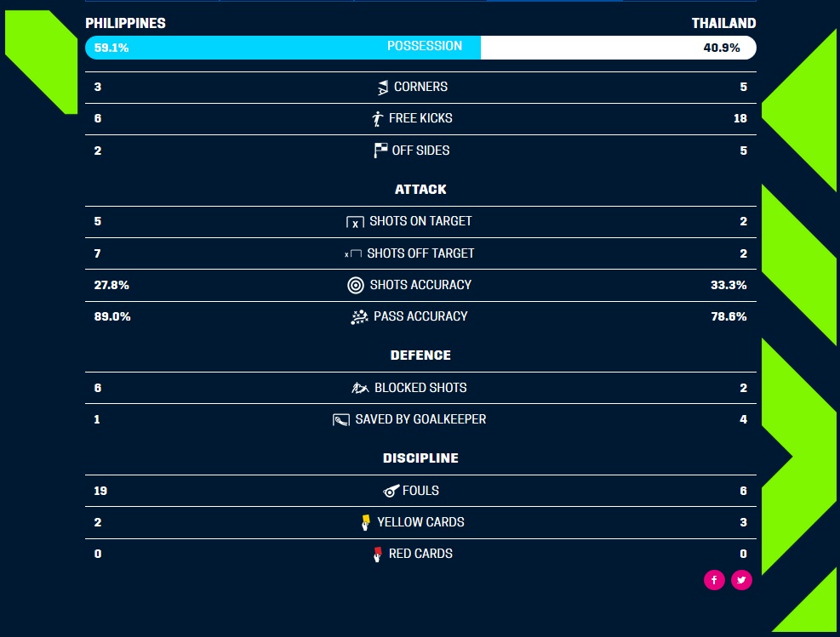Share stats via the Facebook button
This screenshot has width=840, height=637.
pos(714,580)
